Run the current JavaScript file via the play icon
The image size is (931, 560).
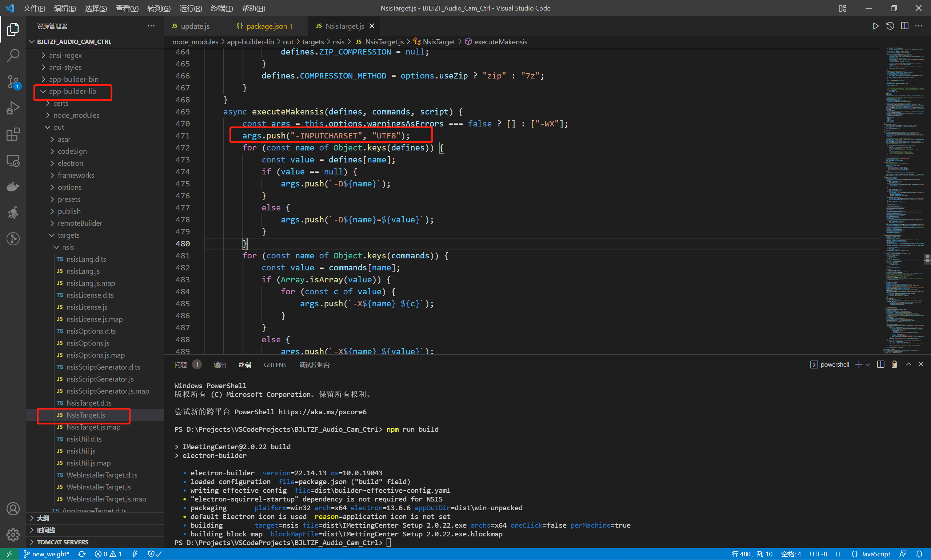pyautogui.click(x=875, y=26)
